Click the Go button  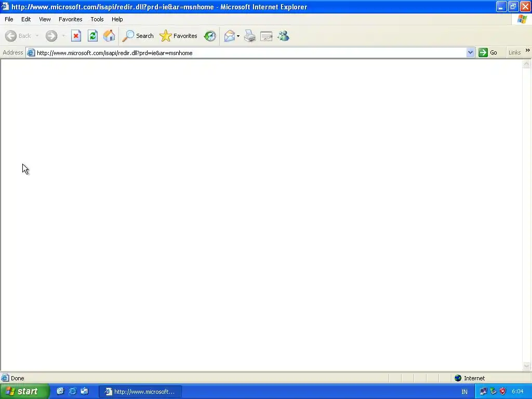pos(488,52)
